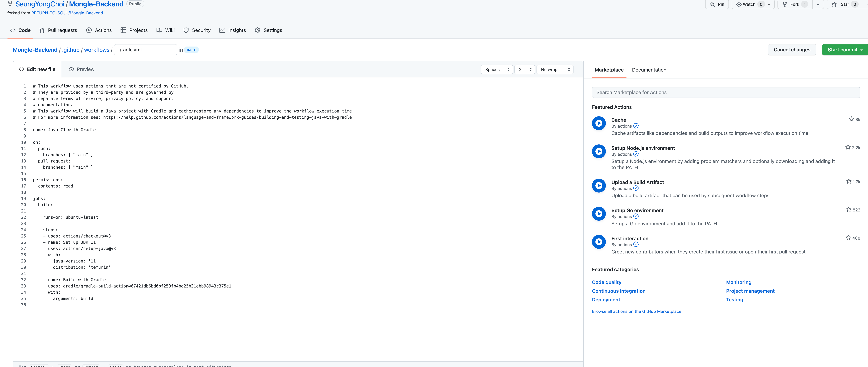Click the Pin repository button
Viewport: 868px width, 367px height.
click(x=717, y=4)
